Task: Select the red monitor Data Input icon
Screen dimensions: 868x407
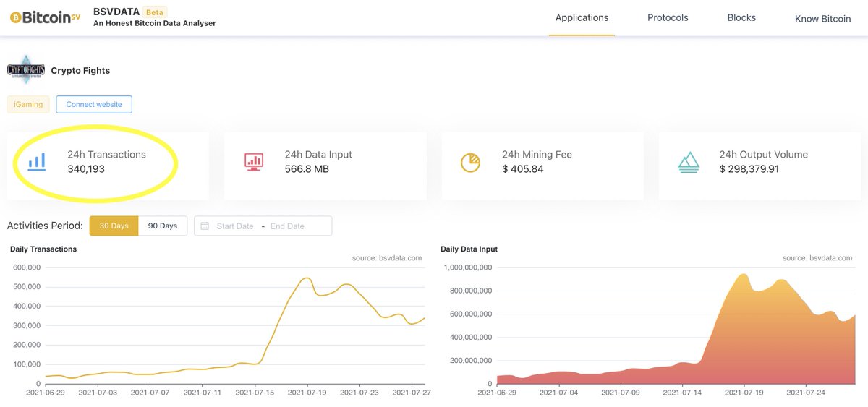Action: pyautogui.click(x=254, y=162)
